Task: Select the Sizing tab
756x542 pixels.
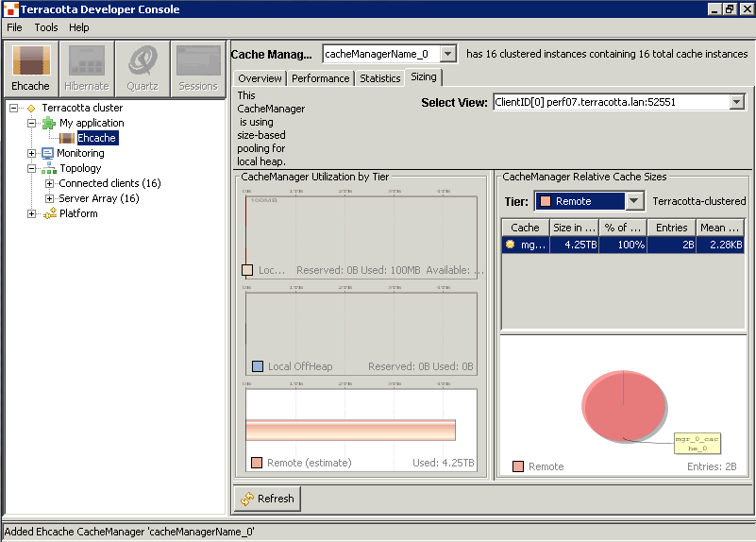Action: pyautogui.click(x=424, y=76)
